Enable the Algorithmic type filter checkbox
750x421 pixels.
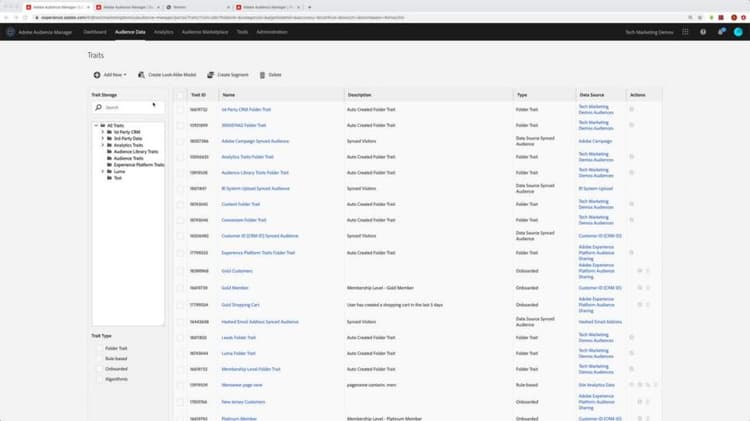point(99,379)
